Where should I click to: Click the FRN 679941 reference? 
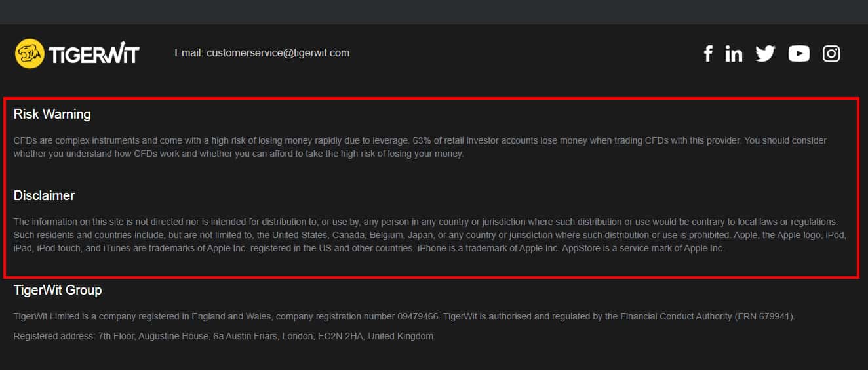766,316
